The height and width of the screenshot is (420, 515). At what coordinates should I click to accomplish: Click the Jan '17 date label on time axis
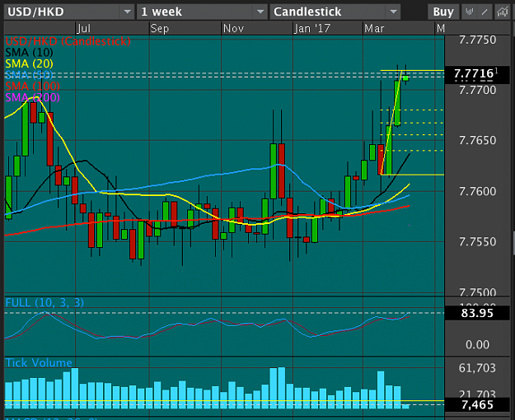point(312,29)
